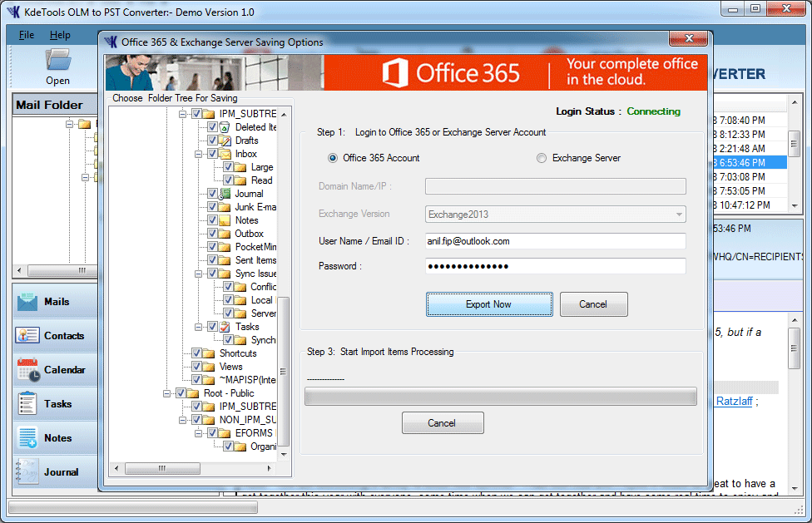Collapse the NON_IPM_SUBTREE node

pos(182,420)
